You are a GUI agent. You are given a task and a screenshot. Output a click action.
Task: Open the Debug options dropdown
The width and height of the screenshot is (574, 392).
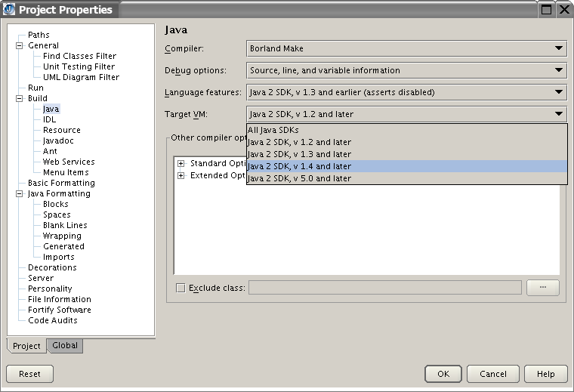(x=406, y=70)
